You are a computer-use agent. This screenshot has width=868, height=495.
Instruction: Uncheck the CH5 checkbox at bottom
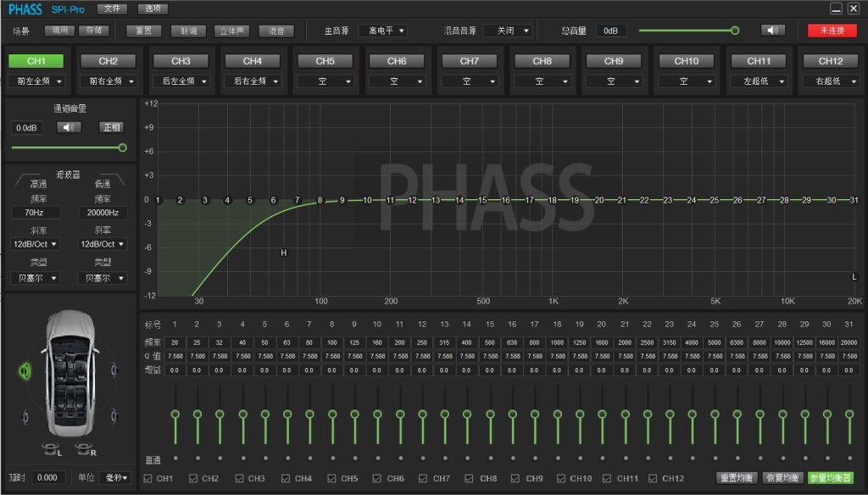pos(331,478)
